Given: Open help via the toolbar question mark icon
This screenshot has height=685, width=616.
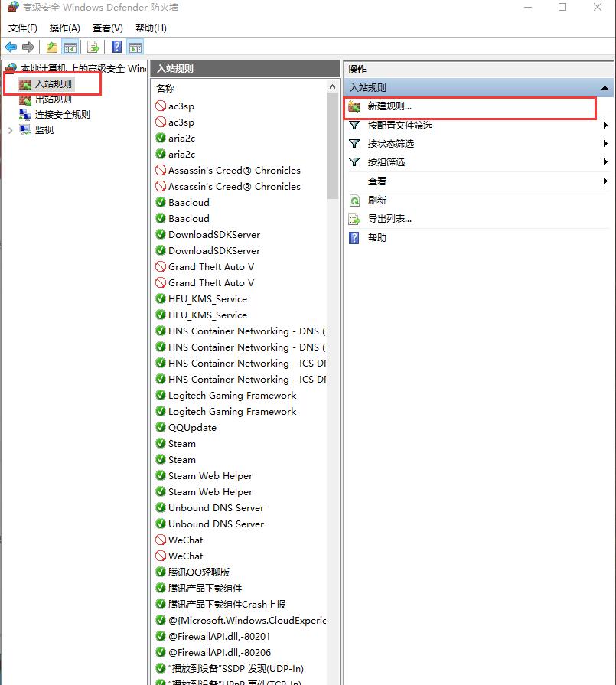Looking at the screenshot, I should 116,47.
